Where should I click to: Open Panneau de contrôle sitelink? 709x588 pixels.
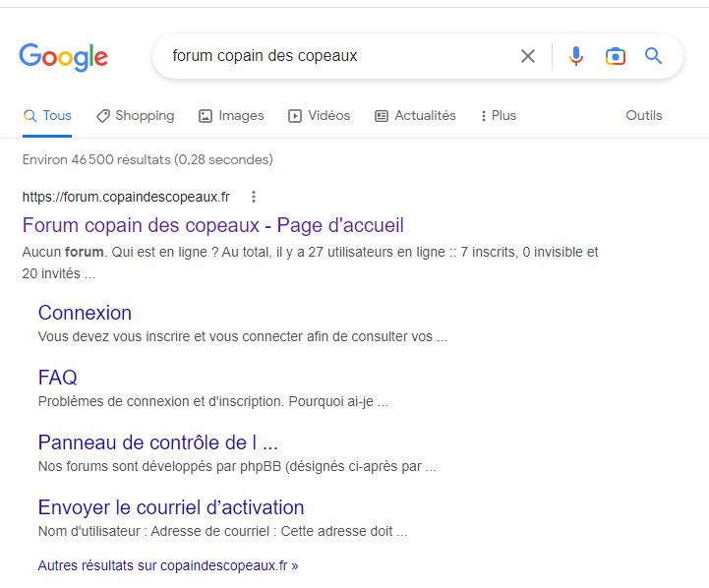pyautogui.click(x=157, y=442)
